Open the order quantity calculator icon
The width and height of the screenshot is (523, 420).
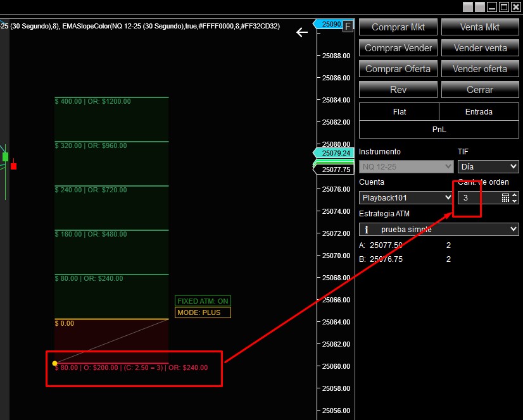pos(505,198)
